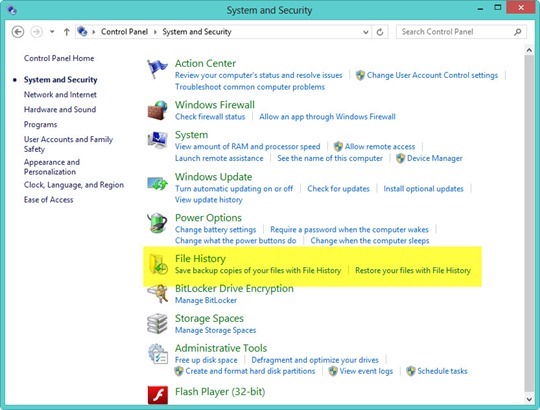The height and width of the screenshot is (410, 540).
Task: Click the Windows Update icon
Action: [x=157, y=183]
